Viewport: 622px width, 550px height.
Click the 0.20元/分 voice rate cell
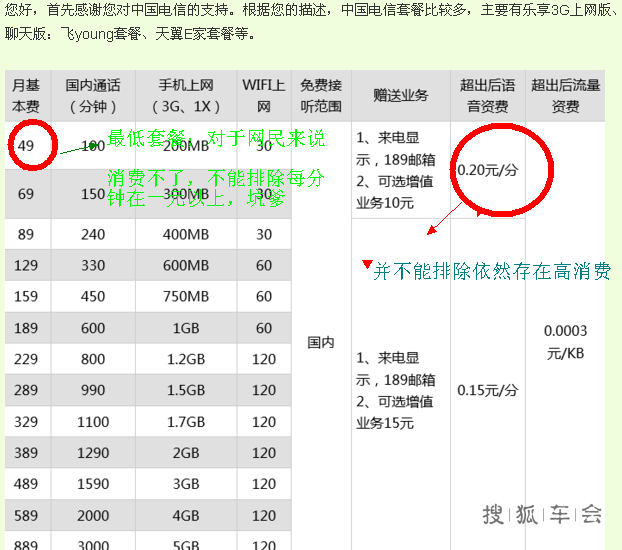point(488,170)
